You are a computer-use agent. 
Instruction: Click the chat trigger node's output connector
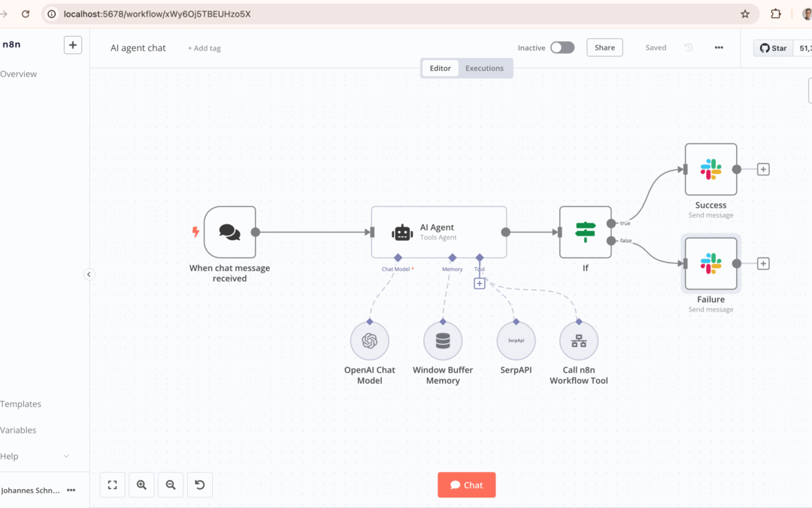256,233
